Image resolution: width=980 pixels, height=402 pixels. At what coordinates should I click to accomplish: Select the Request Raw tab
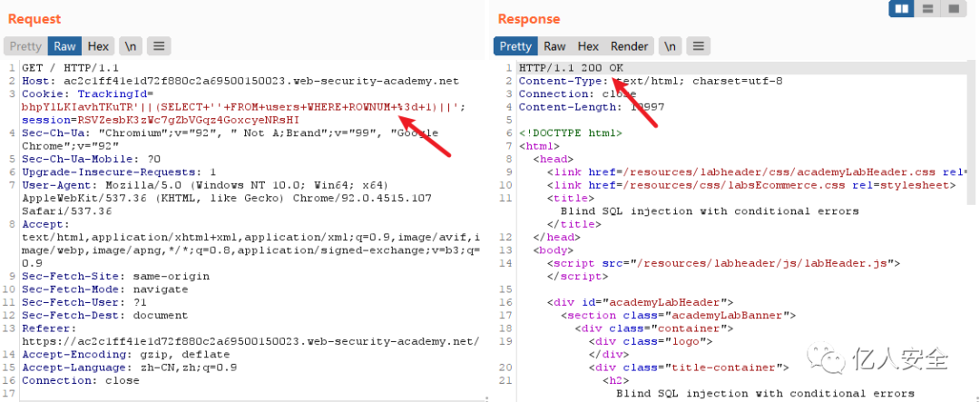coord(64,46)
